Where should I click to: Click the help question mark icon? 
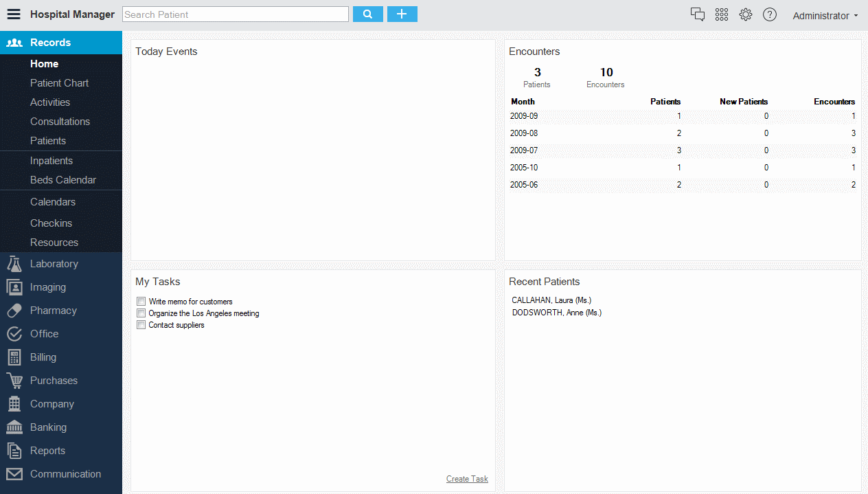click(769, 14)
